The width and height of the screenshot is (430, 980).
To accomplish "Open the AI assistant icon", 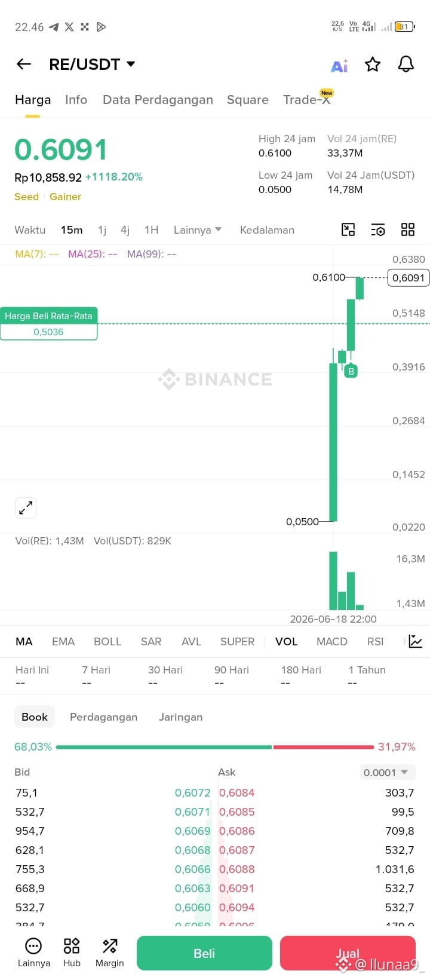I will tap(339, 65).
